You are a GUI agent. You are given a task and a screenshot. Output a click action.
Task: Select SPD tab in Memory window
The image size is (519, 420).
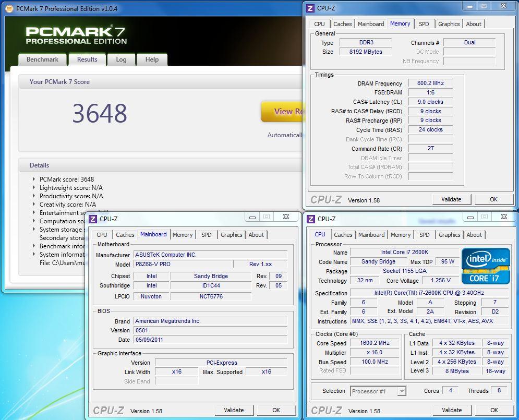424,24
